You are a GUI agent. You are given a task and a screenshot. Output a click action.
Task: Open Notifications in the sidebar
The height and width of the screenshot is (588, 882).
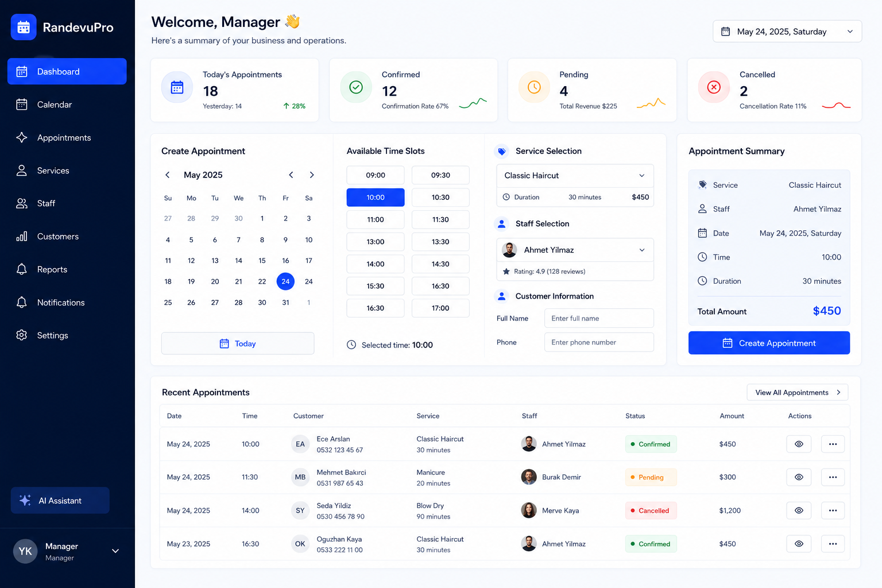click(x=67, y=303)
